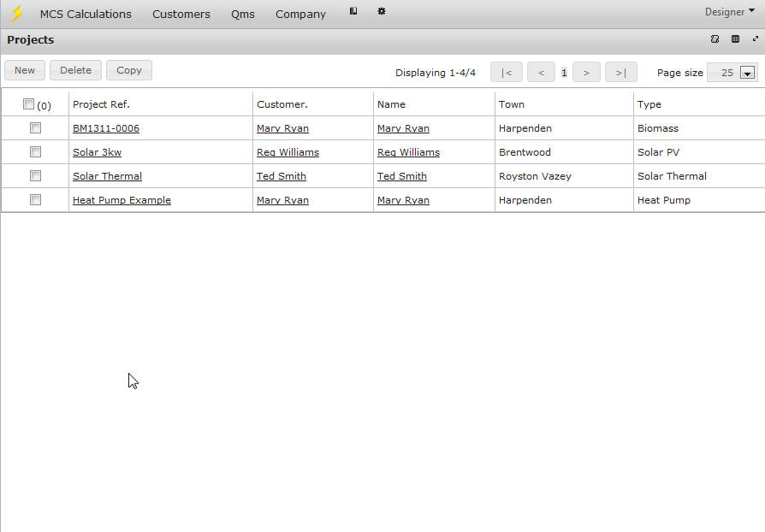Open the book icon in menu bar
Screen dimensions: 765x532
pyautogui.click(x=353, y=11)
